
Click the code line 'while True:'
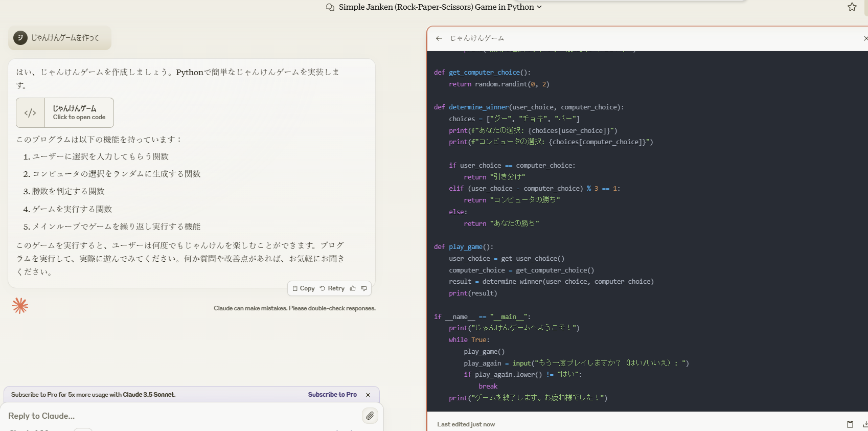pyautogui.click(x=469, y=340)
